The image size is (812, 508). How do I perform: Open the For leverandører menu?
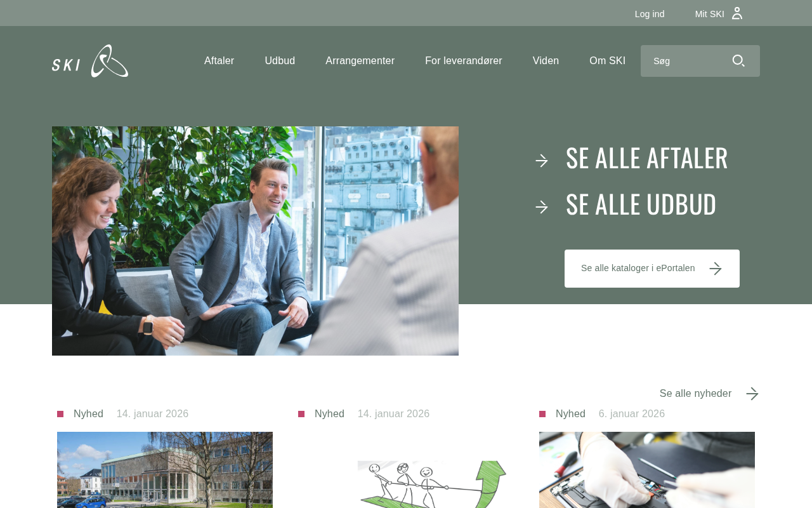point(464,61)
